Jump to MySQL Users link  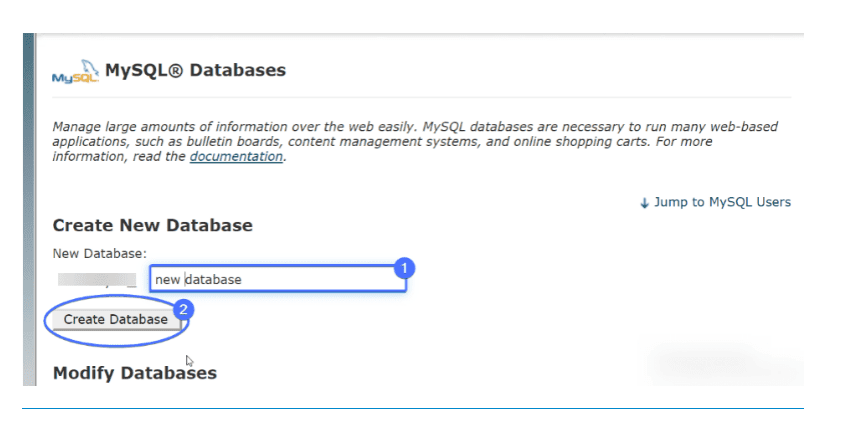(x=715, y=202)
